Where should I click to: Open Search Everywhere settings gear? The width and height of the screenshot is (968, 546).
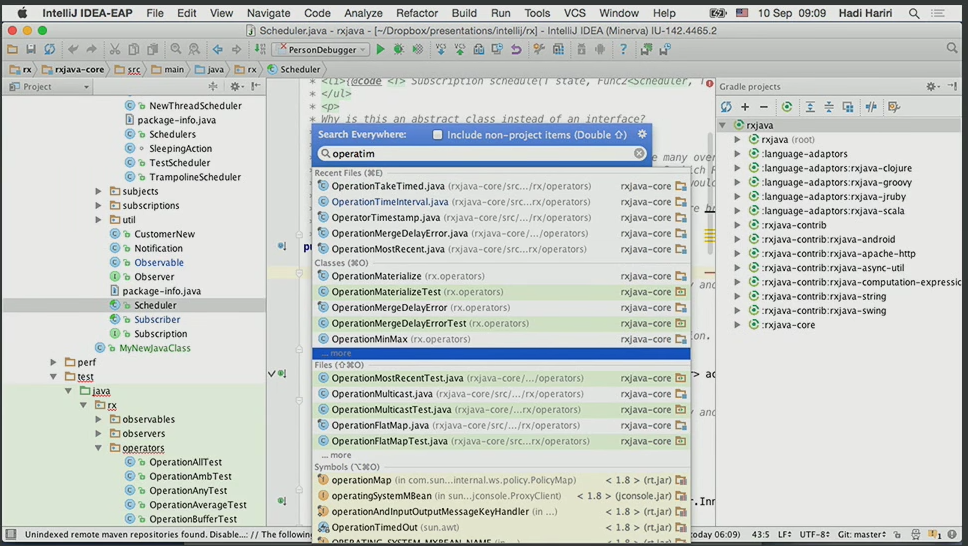click(642, 134)
